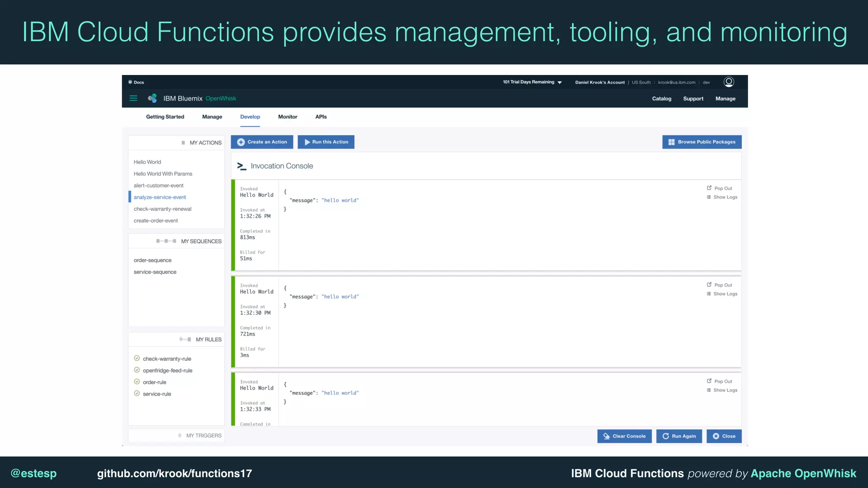Open the APIs tab
The image size is (868, 488).
click(321, 117)
